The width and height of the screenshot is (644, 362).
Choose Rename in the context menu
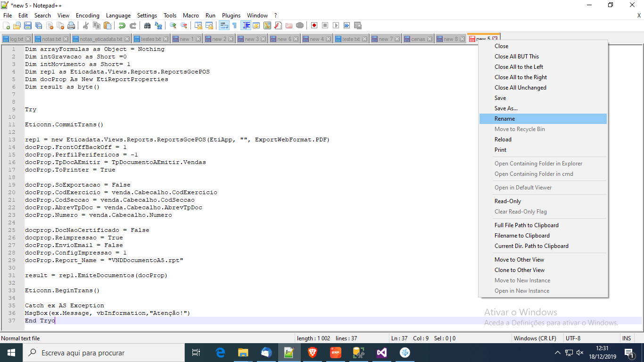click(x=543, y=119)
